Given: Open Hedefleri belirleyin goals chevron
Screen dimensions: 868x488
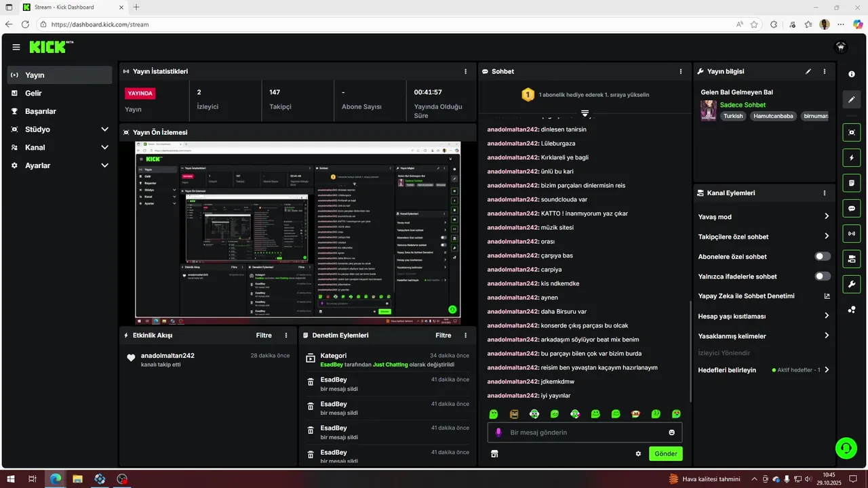Looking at the screenshot, I should pos(827,370).
